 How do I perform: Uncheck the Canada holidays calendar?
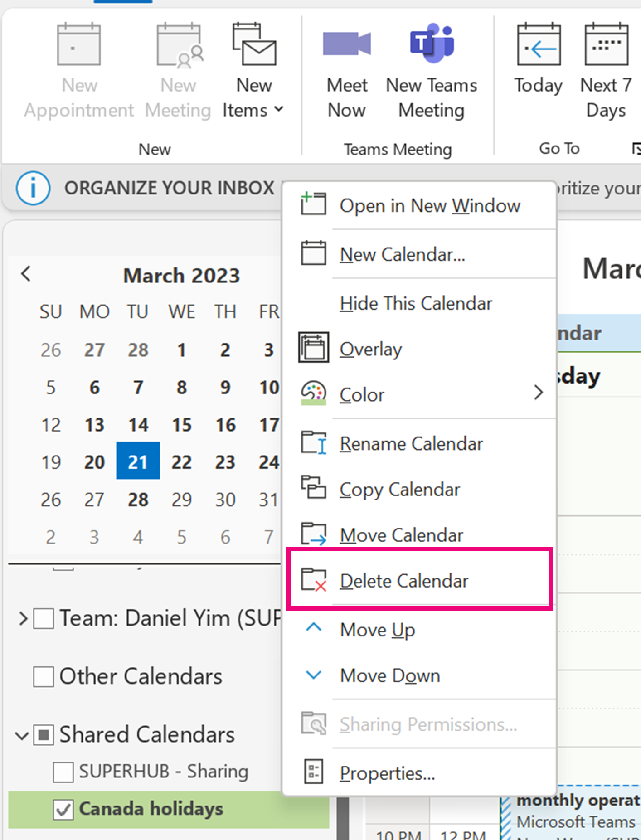click(x=63, y=809)
